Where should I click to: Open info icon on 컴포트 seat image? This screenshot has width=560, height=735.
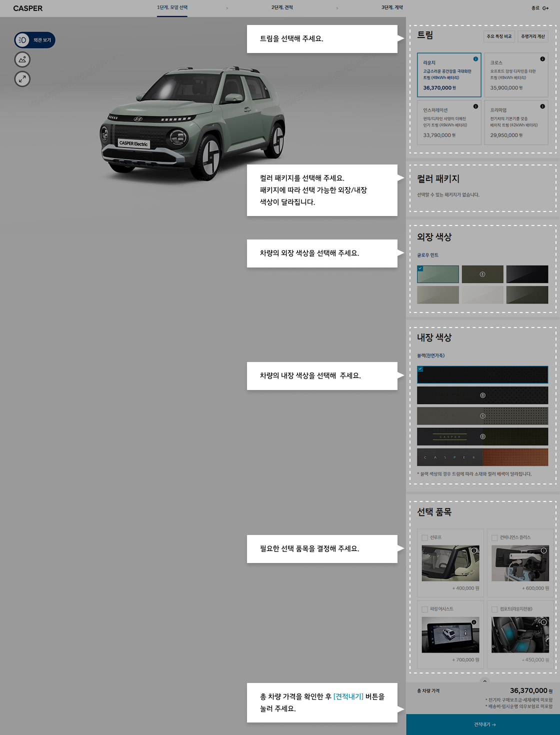(543, 622)
